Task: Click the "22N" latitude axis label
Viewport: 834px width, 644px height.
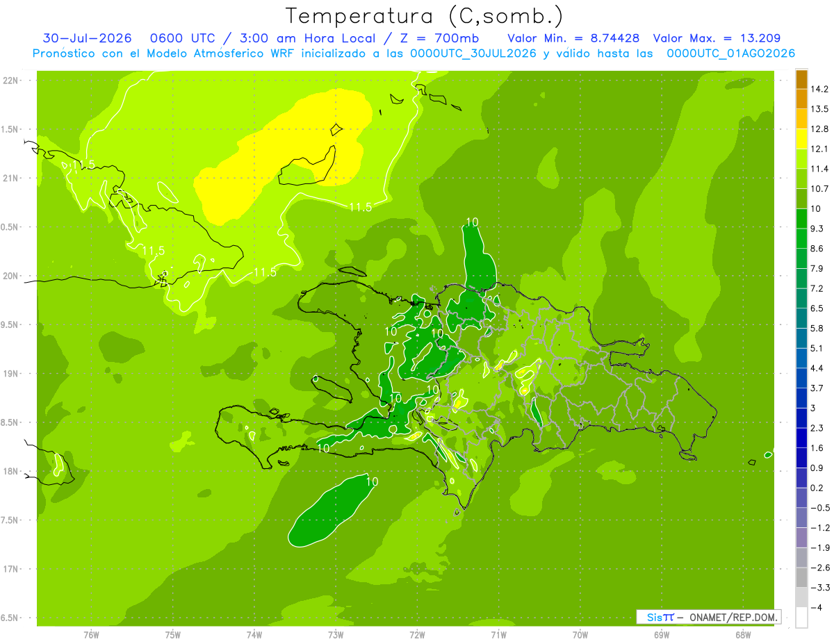Action: pyautogui.click(x=10, y=81)
